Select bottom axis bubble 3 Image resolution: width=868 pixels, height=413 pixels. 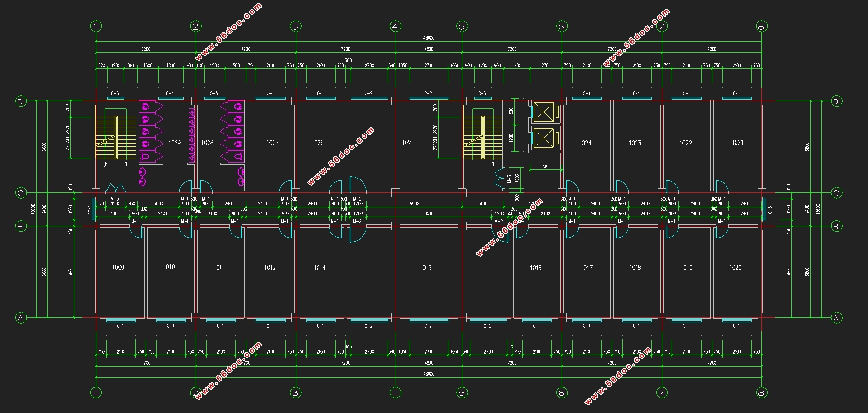[295, 393]
